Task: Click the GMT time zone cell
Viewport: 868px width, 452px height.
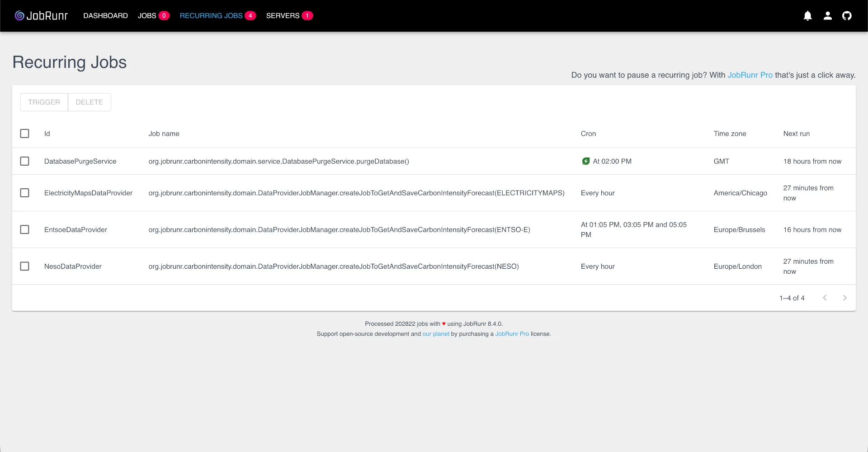Action: tap(721, 161)
